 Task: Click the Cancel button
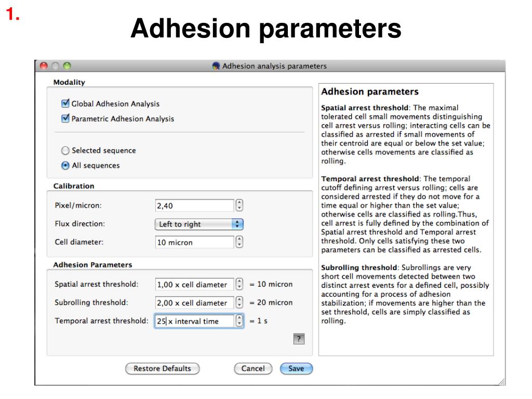click(x=253, y=368)
